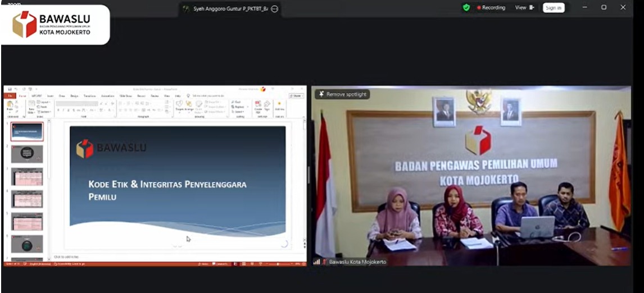The width and height of the screenshot is (644, 293).
Task: Open the File tab in PowerPoint
Action: click(x=10, y=96)
